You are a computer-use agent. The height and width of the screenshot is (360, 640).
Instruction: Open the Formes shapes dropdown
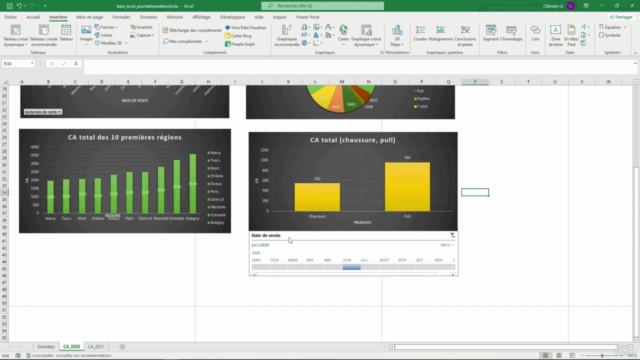pos(106,27)
